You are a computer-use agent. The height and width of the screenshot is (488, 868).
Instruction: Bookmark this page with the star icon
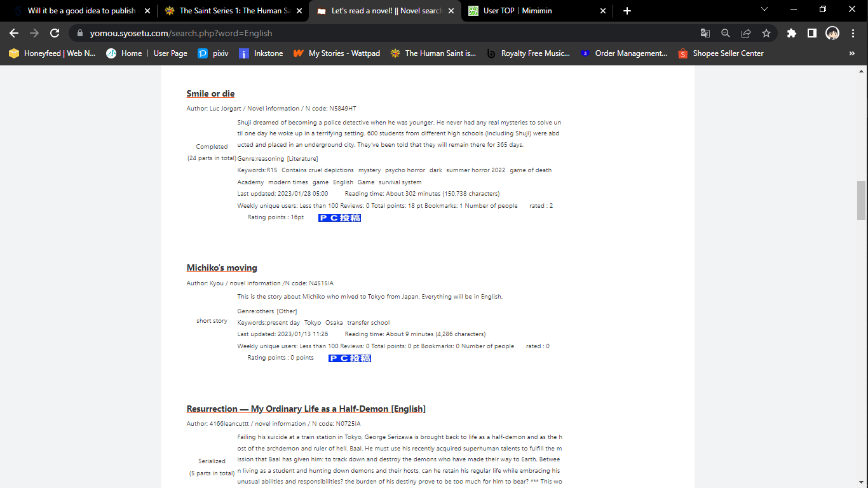[766, 33]
